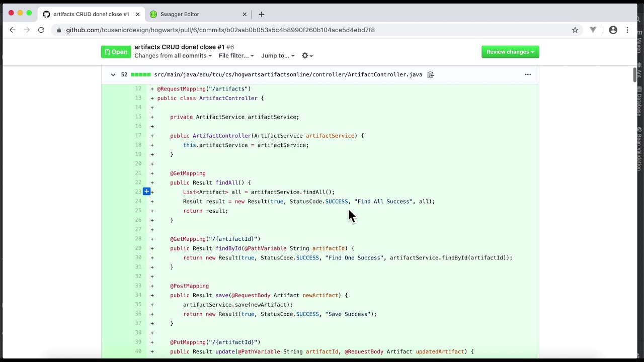The image size is (644, 362).
Task: Open the 'Jump to...' dropdown
Action: 278,56
